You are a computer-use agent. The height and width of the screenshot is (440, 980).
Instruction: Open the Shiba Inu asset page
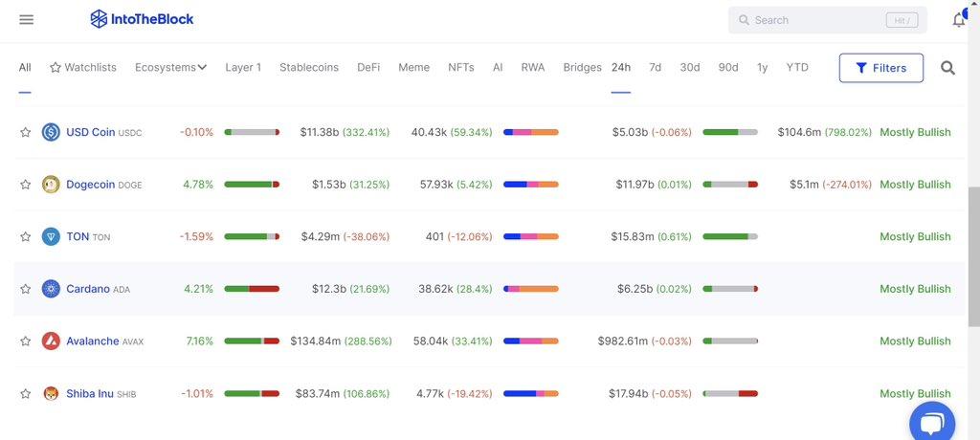[x=90, y=394]
